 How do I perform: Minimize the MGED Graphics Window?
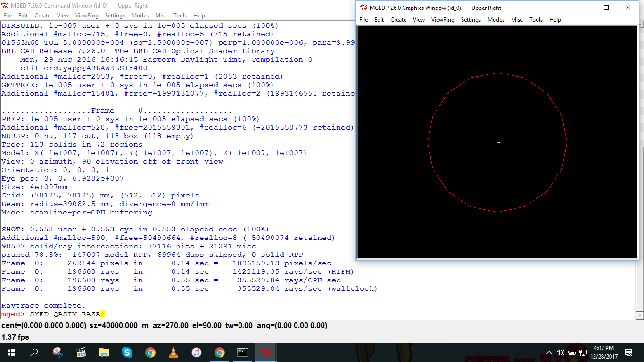[585, 8]
